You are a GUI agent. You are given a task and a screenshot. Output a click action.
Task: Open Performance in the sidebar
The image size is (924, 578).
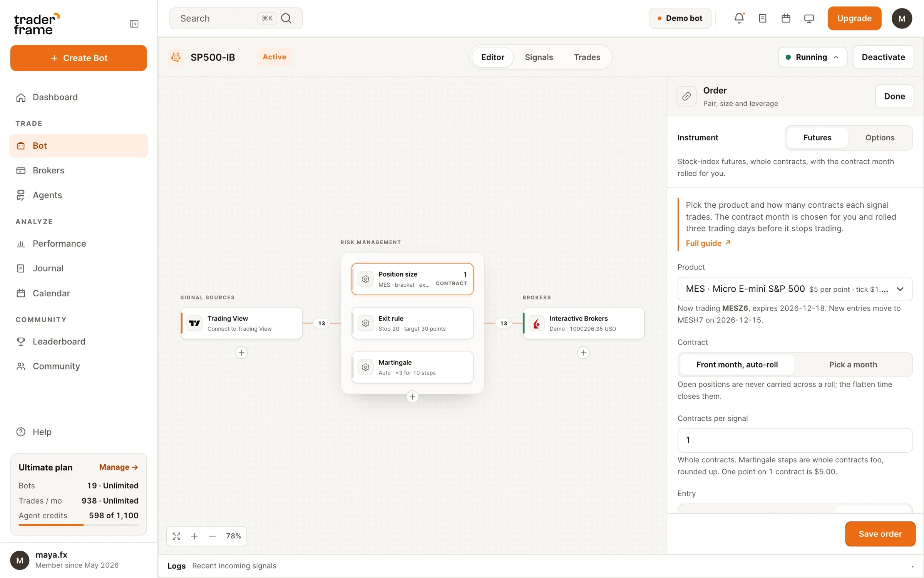[79, 244]
